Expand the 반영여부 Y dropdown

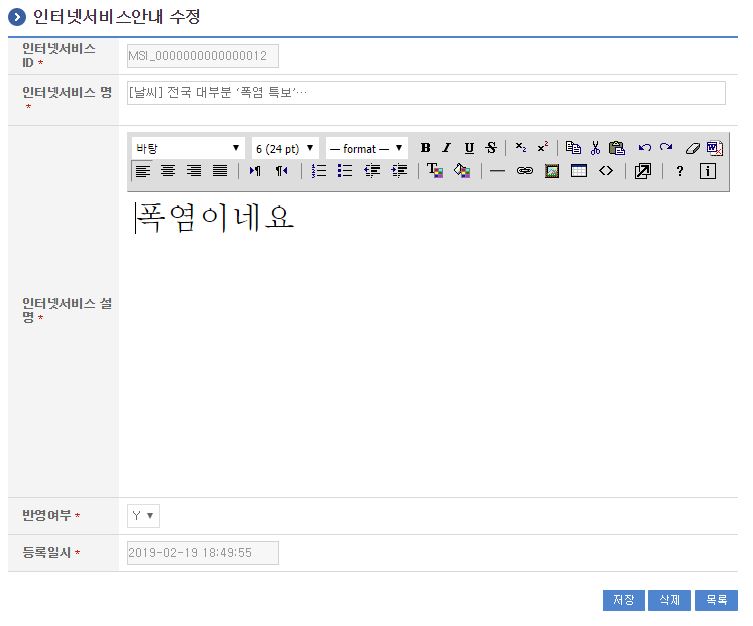(x=143, y=516)
